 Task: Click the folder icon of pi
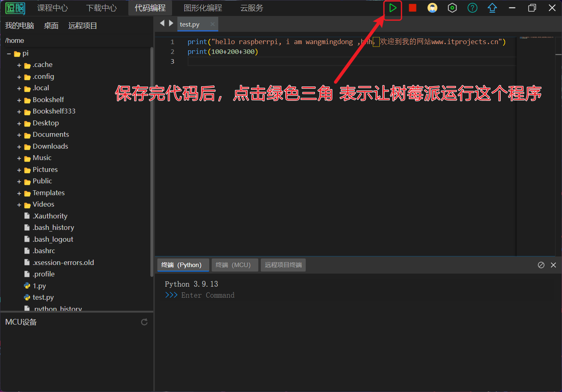(17, 54)
